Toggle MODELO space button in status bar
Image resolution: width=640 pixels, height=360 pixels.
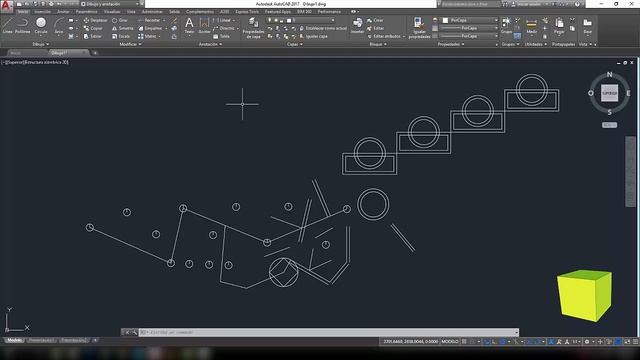(450, 342)
